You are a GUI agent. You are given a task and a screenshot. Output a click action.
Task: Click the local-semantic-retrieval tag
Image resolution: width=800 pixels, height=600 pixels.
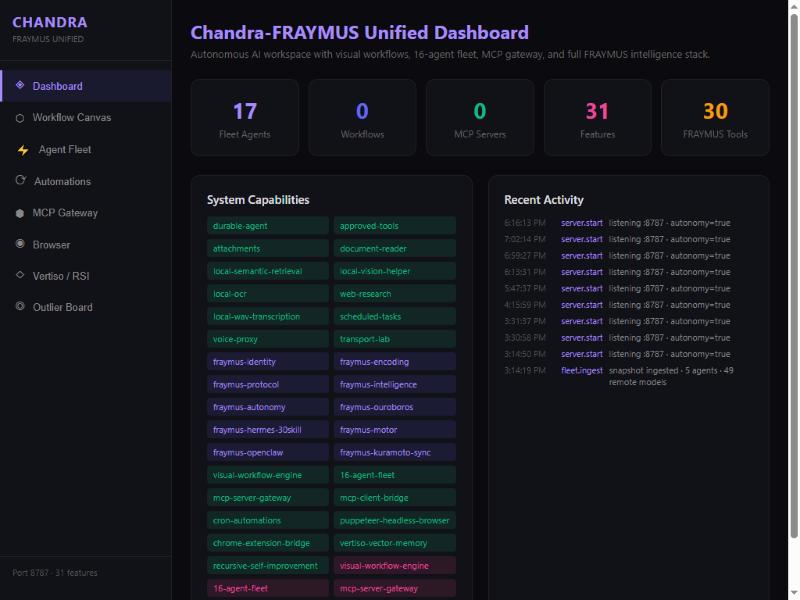[268, 271]
